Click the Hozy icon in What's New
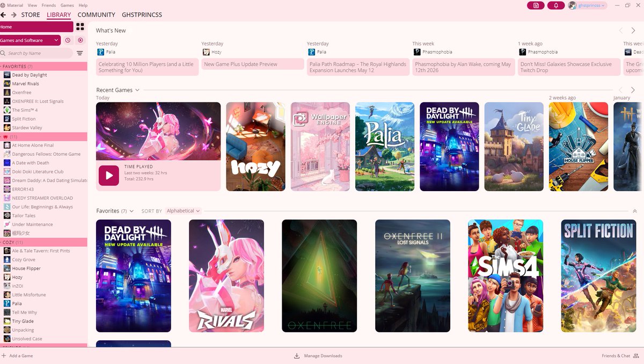The height and width of the screenshot is (364, 644). tap(206, 52)
